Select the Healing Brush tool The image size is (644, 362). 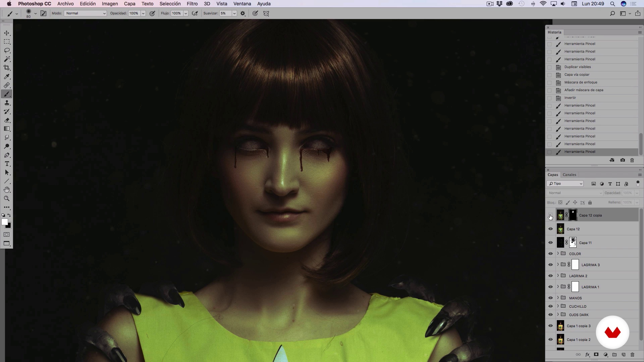click(x=7, y=85)
